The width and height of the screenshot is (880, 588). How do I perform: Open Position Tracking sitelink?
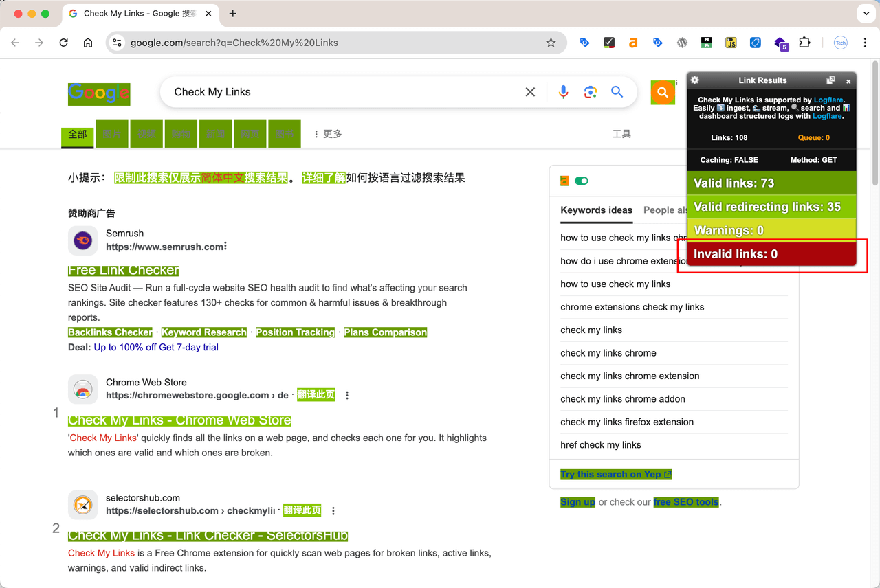click(x=295, y=332)
